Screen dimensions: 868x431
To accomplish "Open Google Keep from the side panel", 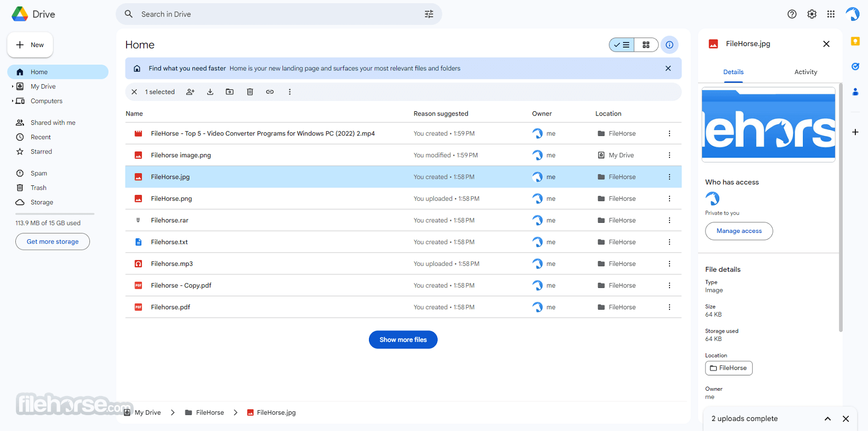I will point(855,41).
